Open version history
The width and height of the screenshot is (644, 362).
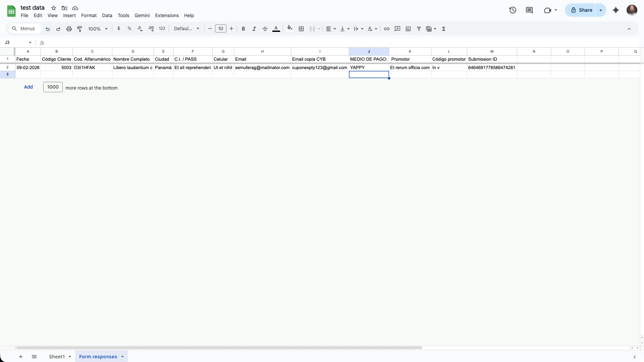click(x=513, y=10)
